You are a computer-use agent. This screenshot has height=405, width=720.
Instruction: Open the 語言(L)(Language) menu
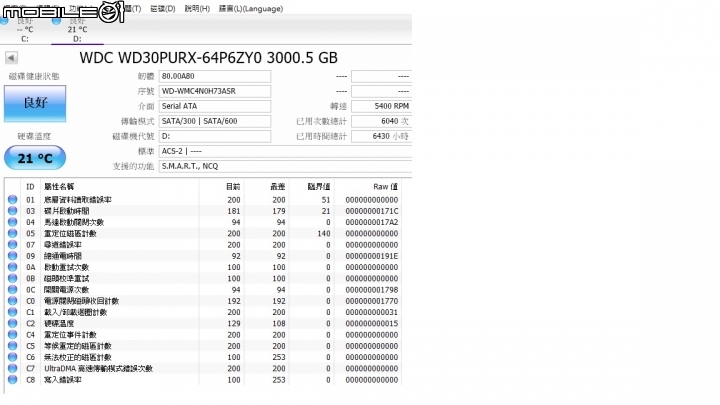tap(251, 9)
